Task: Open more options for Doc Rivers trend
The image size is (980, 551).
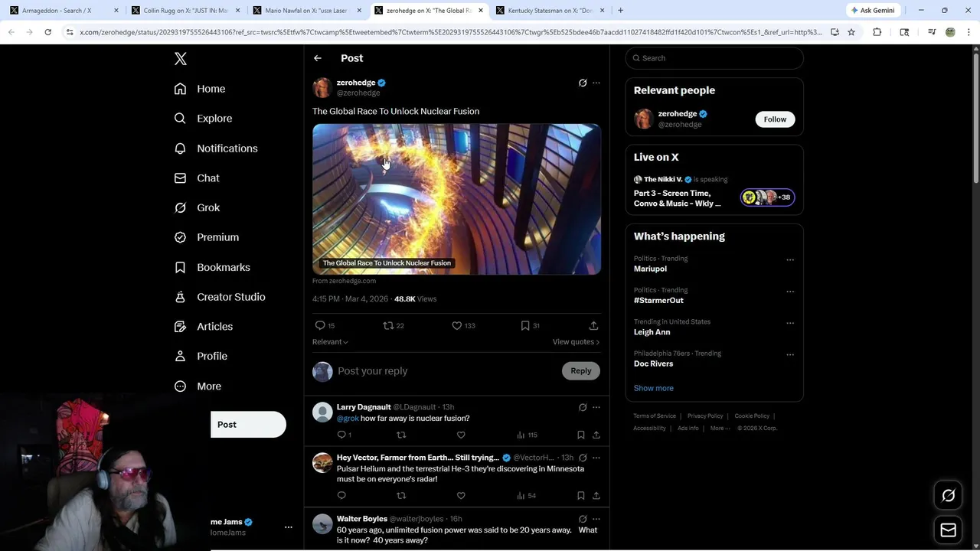Action: 790,355
